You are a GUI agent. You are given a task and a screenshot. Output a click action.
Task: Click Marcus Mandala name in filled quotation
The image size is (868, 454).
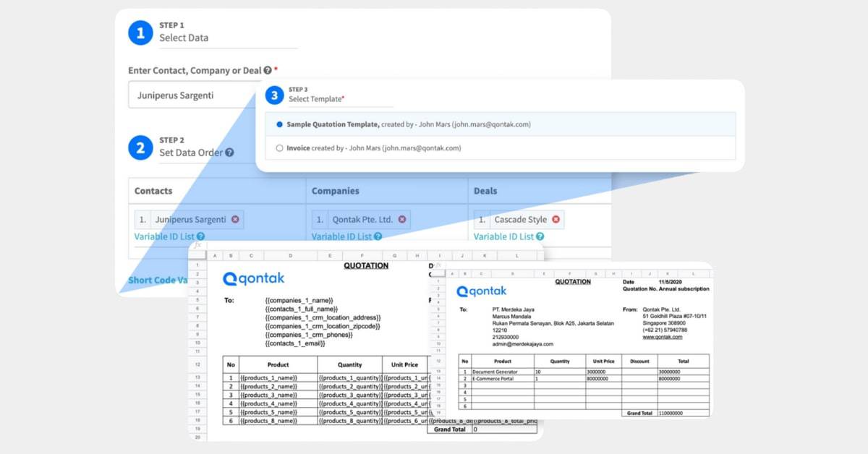[x=512, y=316]
